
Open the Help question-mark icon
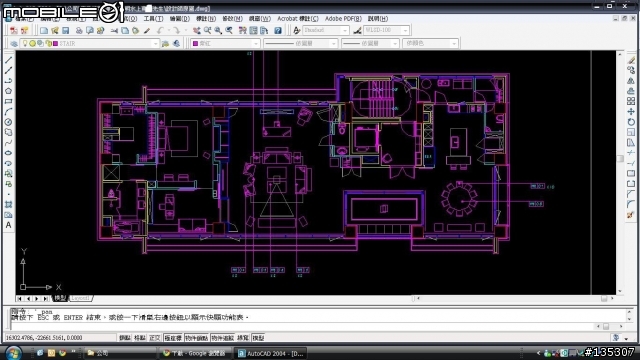click(278, 31)
